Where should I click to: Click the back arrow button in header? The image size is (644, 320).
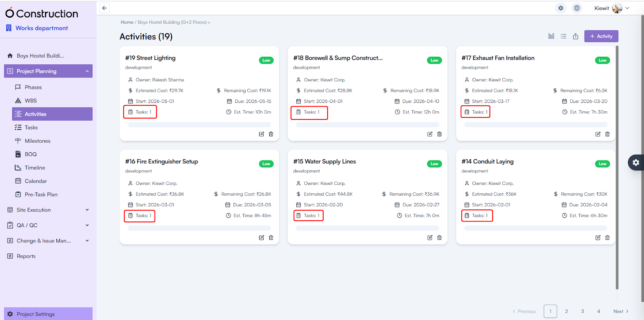tap(104, 8)
